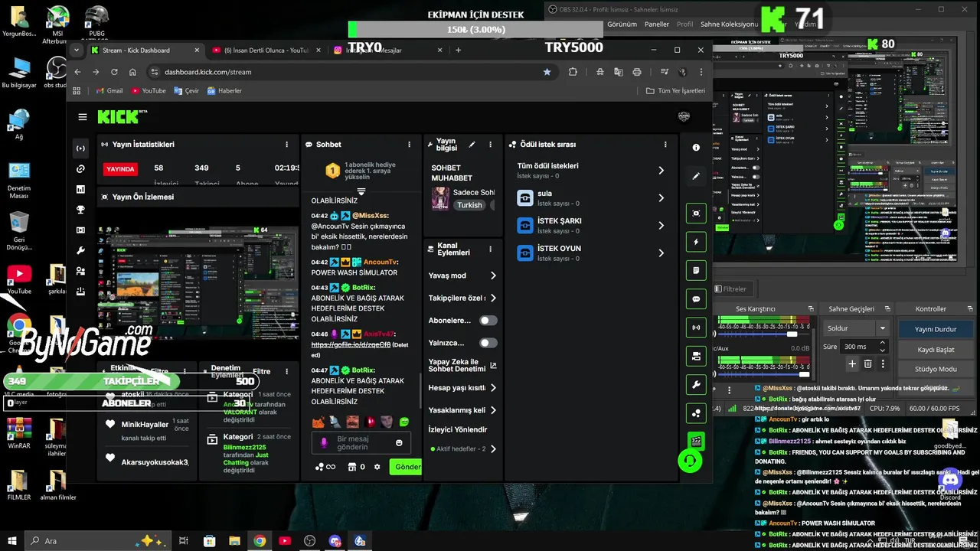
Task: Open the Görünüm menu in OBS
Action: click(x=622, y=24)
